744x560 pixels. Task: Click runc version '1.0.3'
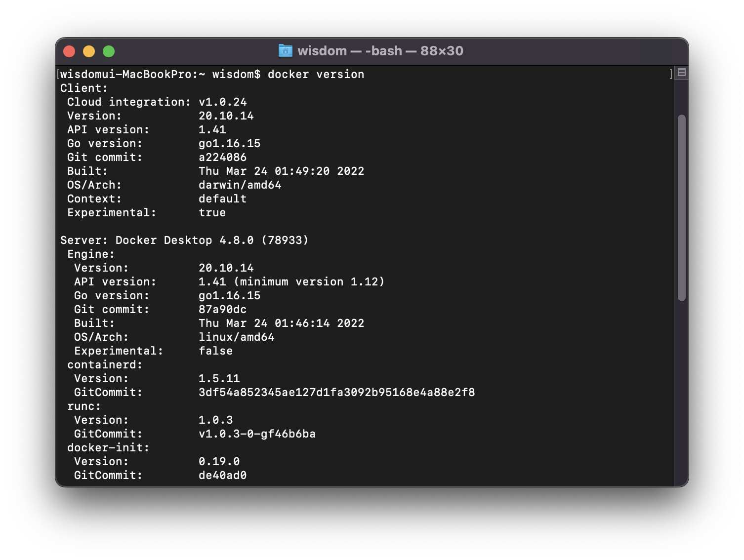tap(216, 420)
